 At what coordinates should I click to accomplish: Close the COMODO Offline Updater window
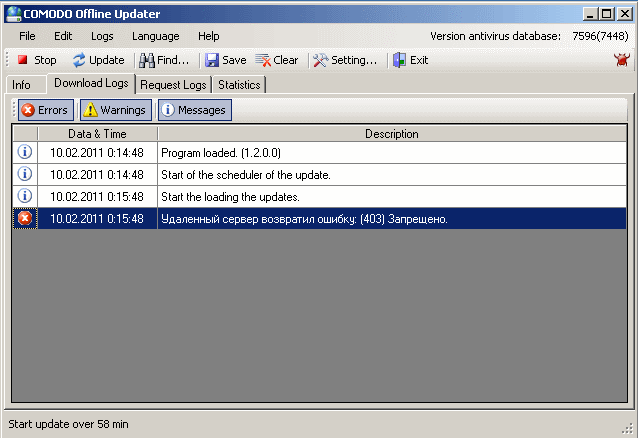tap(625, 14)
